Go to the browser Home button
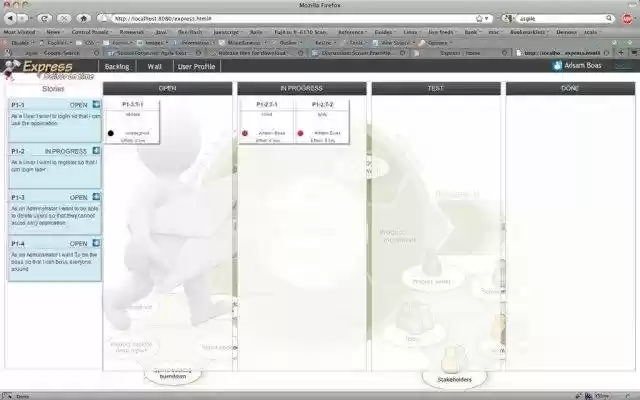 [84, 18]
